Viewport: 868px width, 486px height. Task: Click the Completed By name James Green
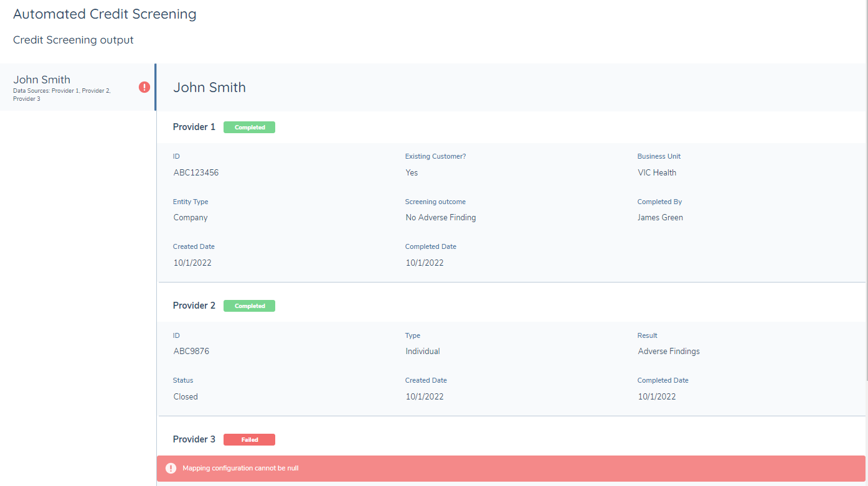tap(660, 218)
